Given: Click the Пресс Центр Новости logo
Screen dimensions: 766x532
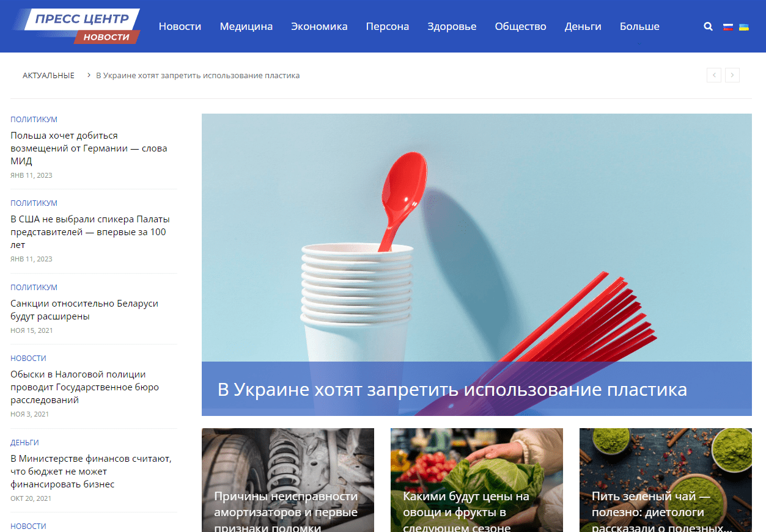Looking at the screenshot, I should (x=76, y=26).
